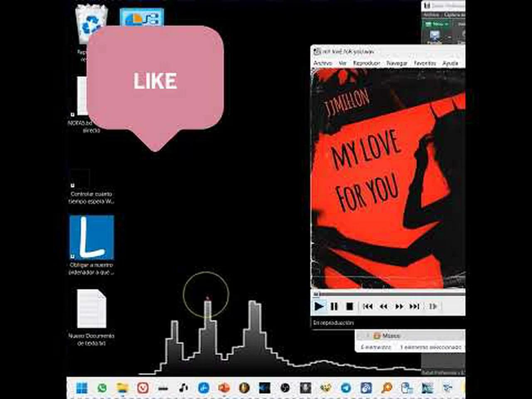Fast forward the playing song
This screenshot has width=532, height=399.
point(399,306)
